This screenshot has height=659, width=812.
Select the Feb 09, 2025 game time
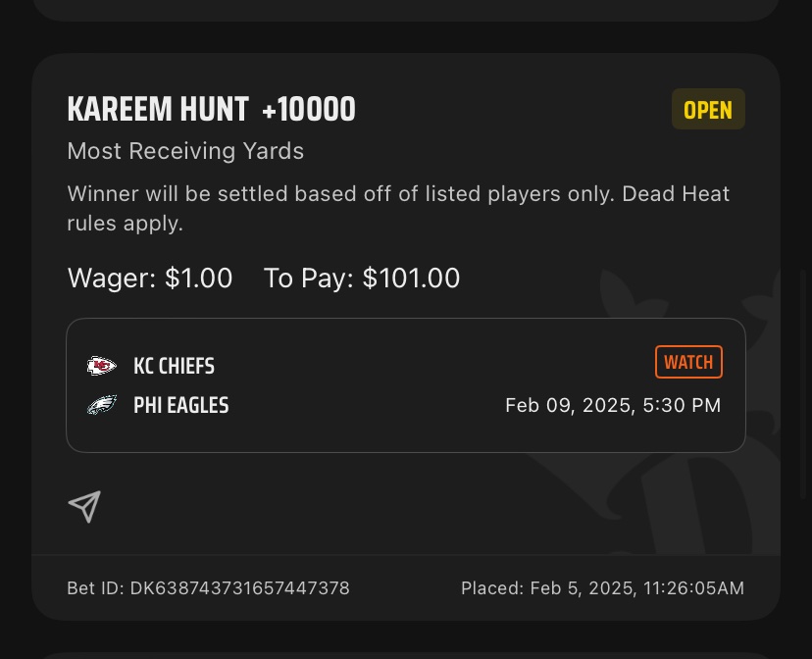click(613, 405)
